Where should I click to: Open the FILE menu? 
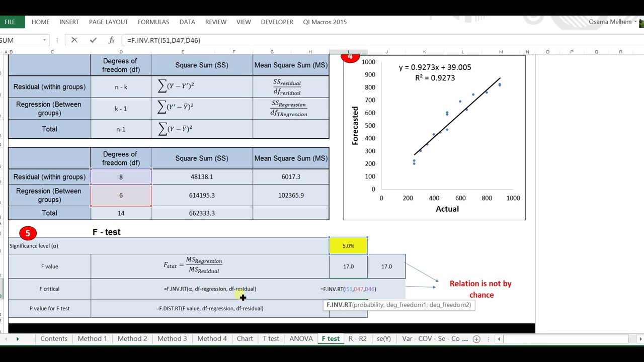coord(10,22)
